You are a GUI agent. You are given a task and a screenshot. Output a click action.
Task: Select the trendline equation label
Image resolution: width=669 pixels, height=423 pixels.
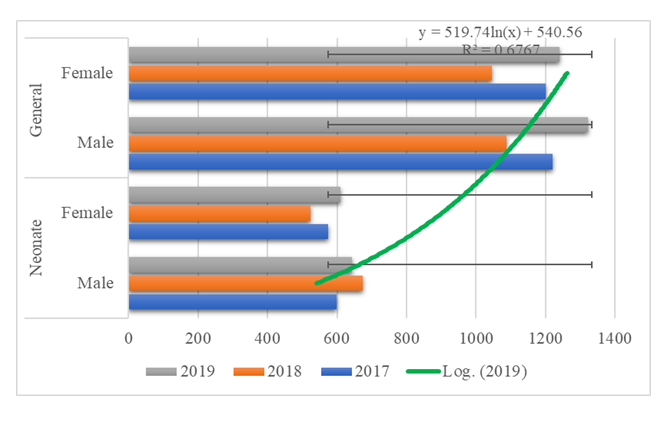[500, 31]
